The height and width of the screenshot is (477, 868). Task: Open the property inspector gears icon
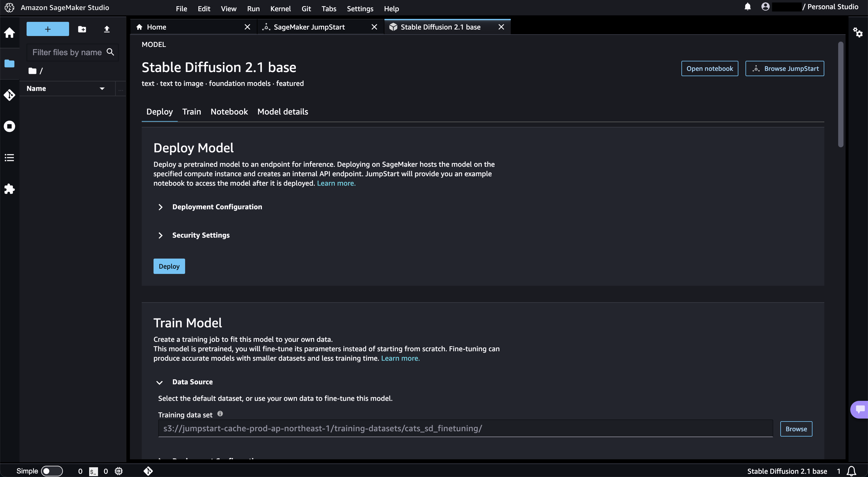pos(858,32)
